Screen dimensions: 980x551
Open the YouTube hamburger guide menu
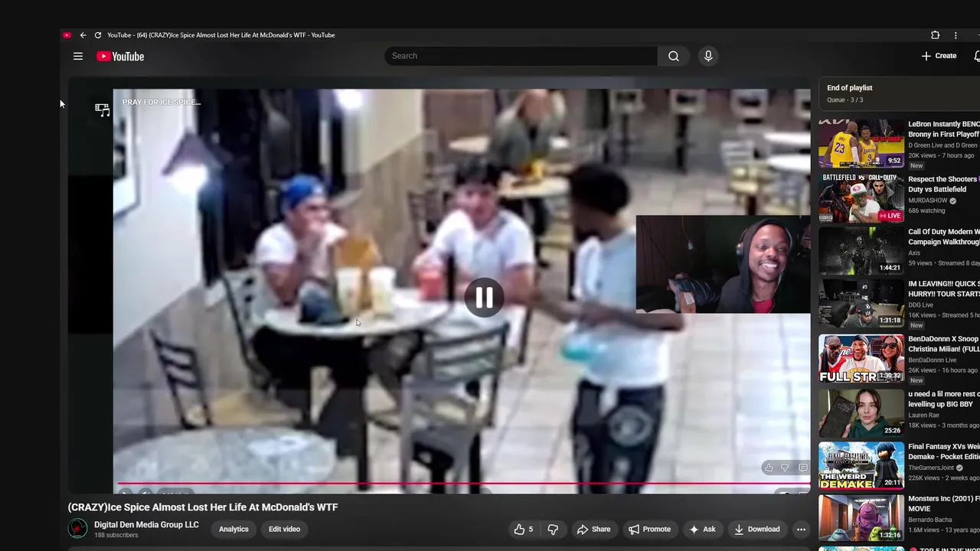(78, 56)
